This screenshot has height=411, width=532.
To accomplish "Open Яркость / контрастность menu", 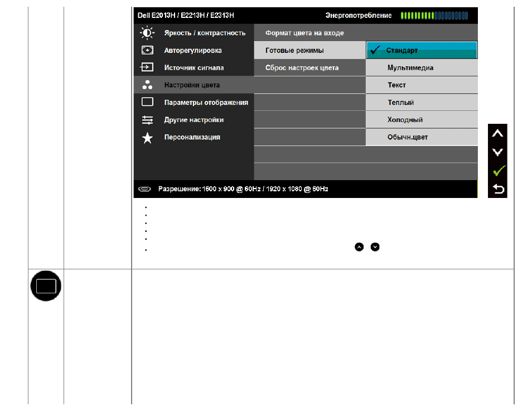I will pos(194,33).
